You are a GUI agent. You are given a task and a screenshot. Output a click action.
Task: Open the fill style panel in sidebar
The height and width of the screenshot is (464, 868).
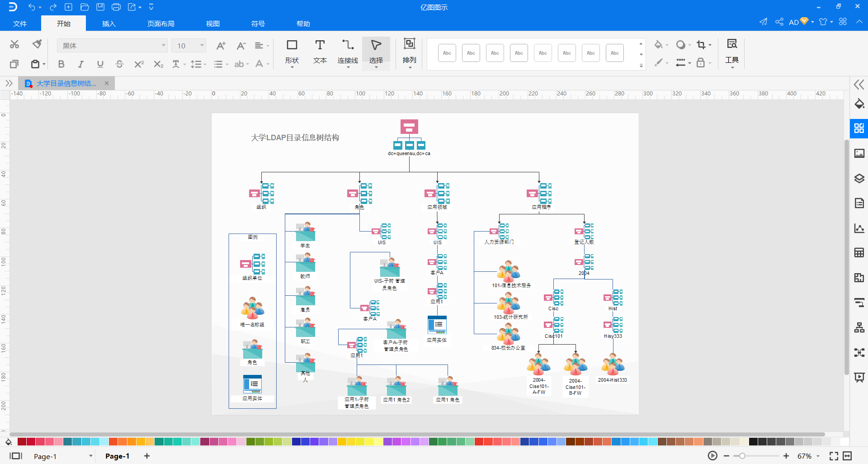point(859,104)
